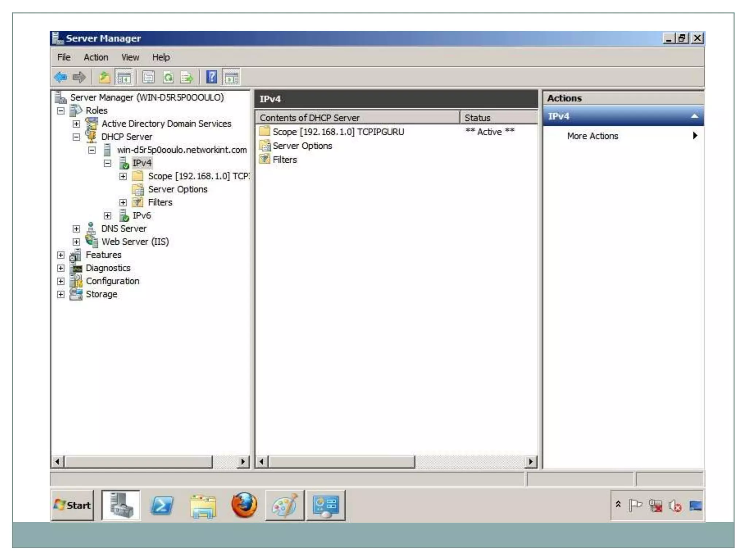Open the Action menu
Screen dimensions: 747x560
[96, 57]
